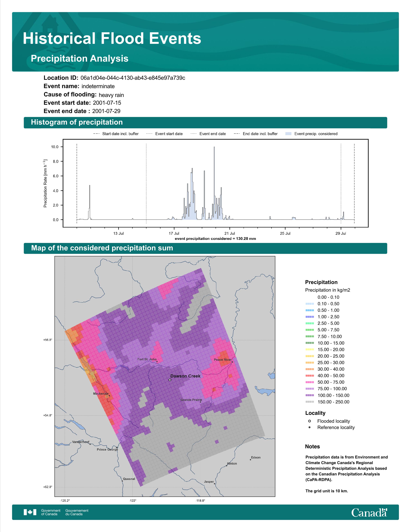Click the 1.00 - 2.50 legend swatch

[x=310, y=317]
